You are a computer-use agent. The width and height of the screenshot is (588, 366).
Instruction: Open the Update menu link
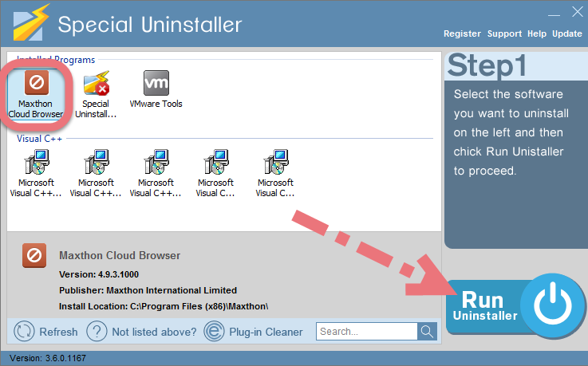(567, 33)
